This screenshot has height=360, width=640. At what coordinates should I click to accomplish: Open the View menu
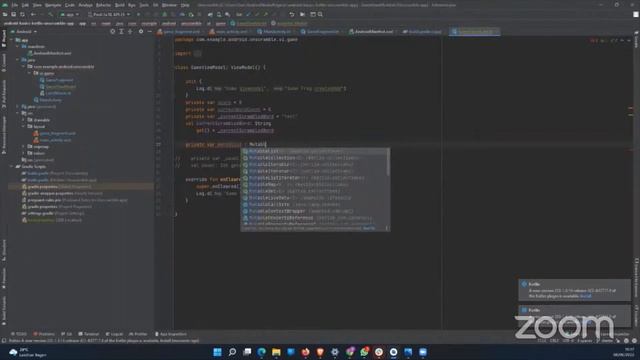click(x=37, y=5)
